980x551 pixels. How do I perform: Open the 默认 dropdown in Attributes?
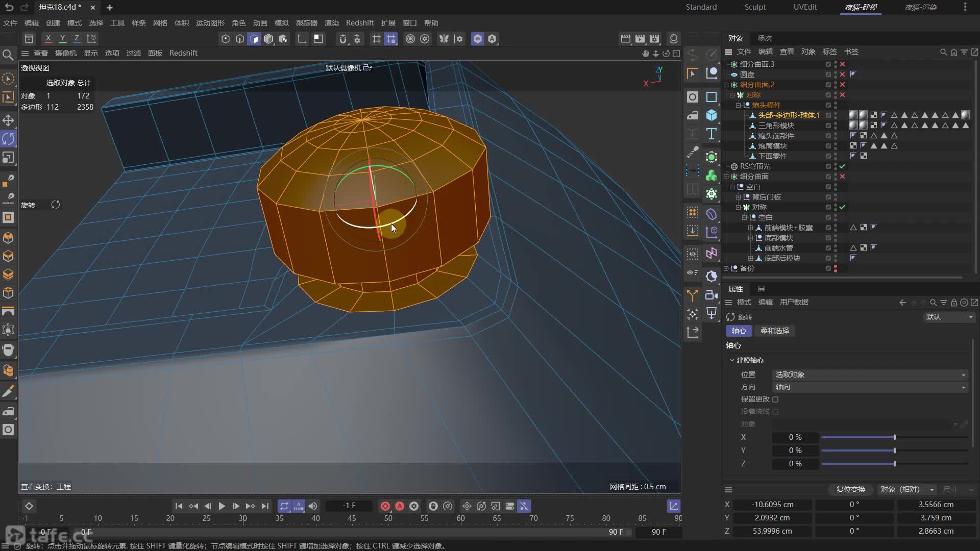tap(949, 317)
